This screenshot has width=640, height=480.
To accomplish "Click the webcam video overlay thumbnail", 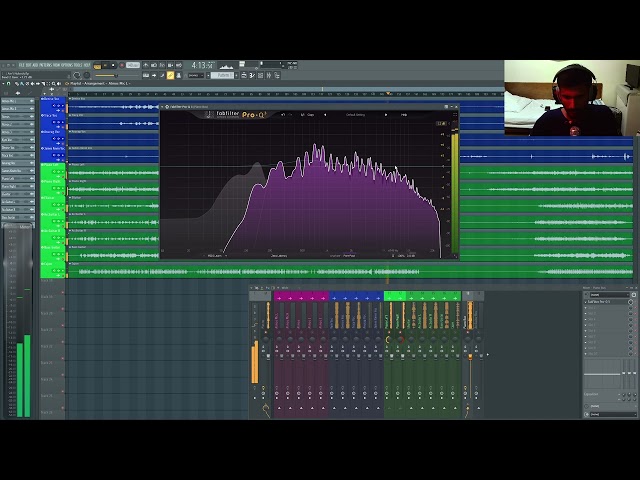I will click(x=572, y=98).
